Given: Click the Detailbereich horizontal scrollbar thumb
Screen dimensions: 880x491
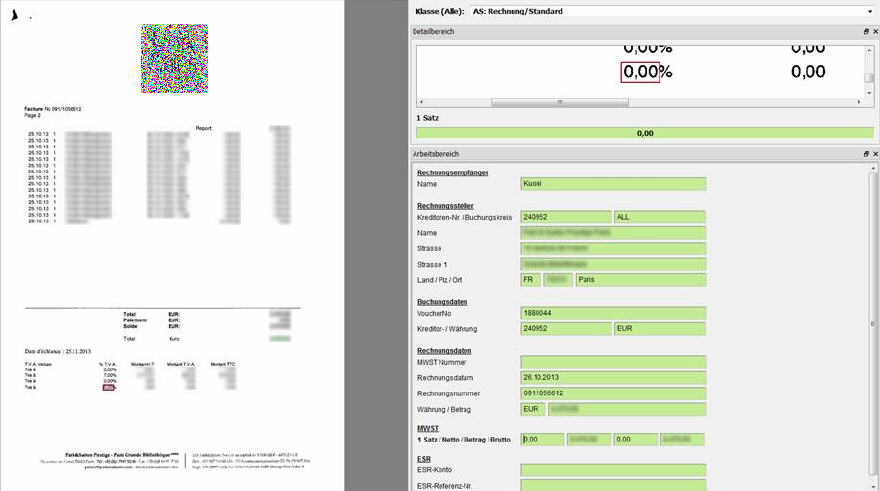Looking at the screenshot, I should click(560, 102).
